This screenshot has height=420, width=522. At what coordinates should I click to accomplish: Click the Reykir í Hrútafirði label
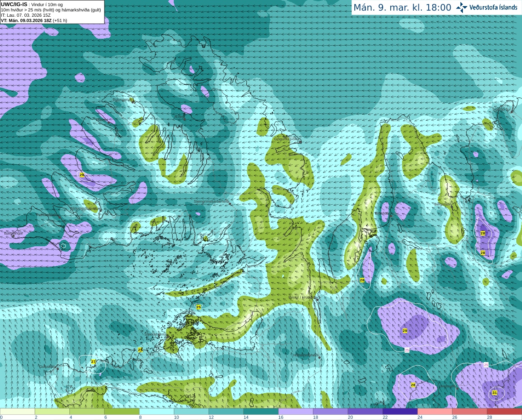pyautogui.click(x=302, y=297)
